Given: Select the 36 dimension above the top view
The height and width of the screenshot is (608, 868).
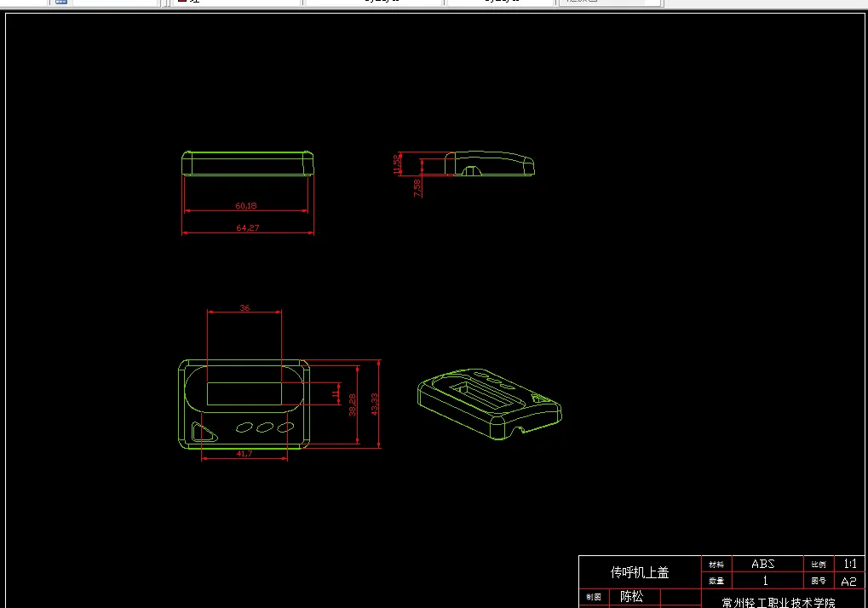Looking at the screenshot, I should coord(244,307).
